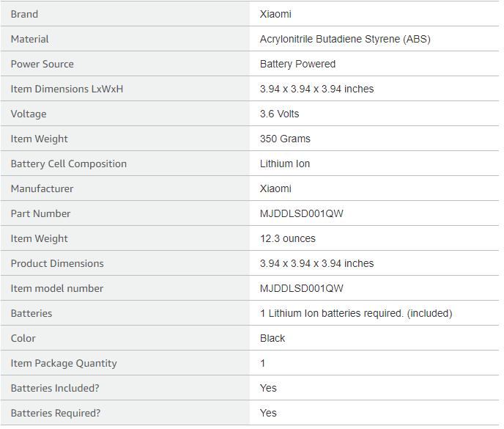This screenshot has height=429, width=504.
Task: Click the Manufacturer label
Action: [42, 188]
